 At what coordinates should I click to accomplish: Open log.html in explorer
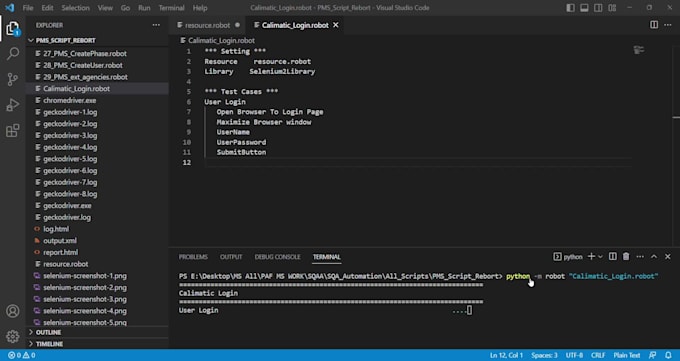(x=97, y=229)
